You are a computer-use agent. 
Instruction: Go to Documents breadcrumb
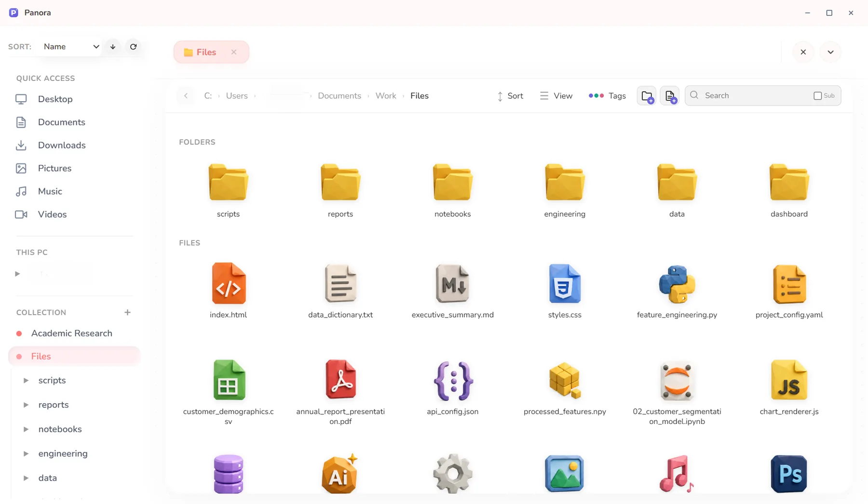(x=339, y=96)
